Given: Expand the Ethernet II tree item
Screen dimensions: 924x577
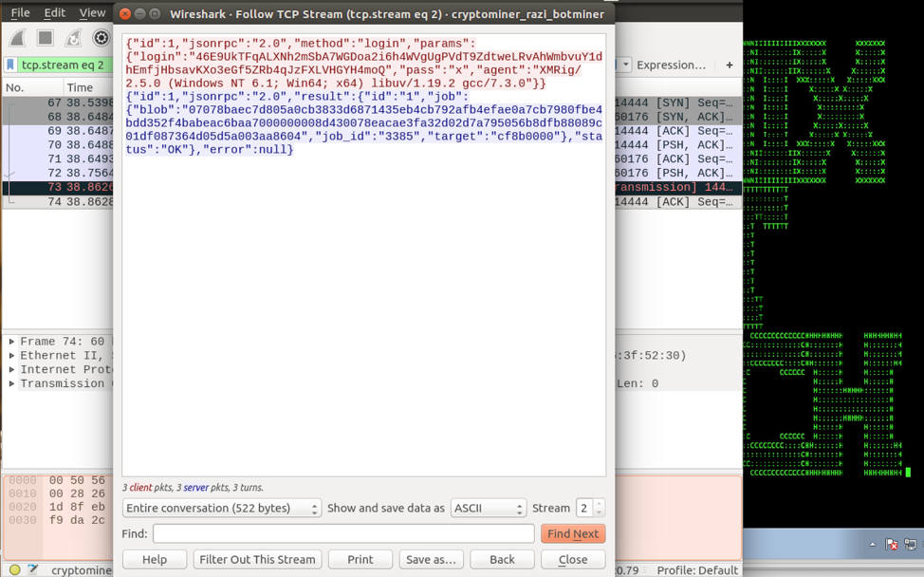Looking at the screenshot, I should pos(11,356).
